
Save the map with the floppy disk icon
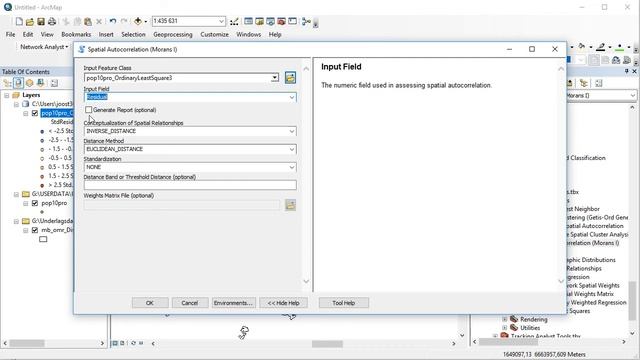(x=41, y=21)
